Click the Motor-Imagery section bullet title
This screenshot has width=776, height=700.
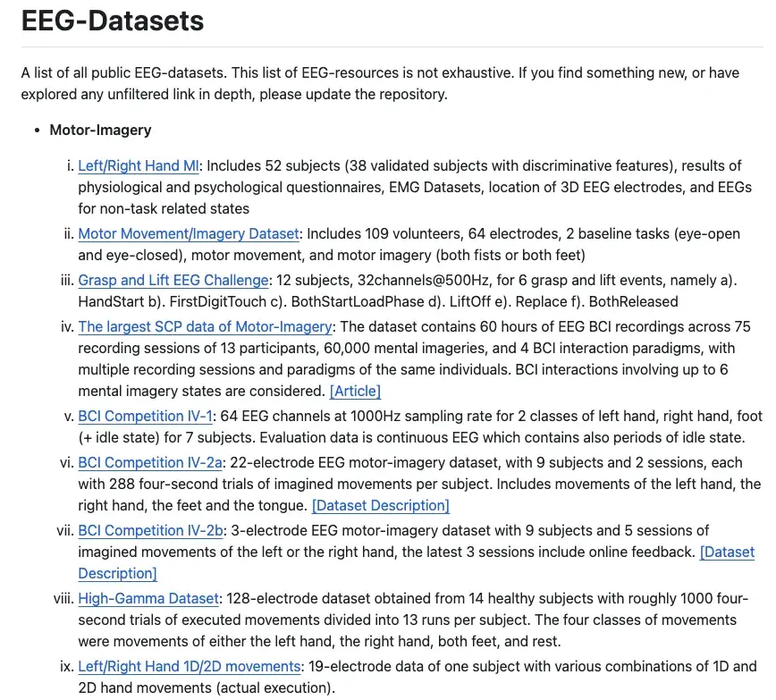pos(100,130)
